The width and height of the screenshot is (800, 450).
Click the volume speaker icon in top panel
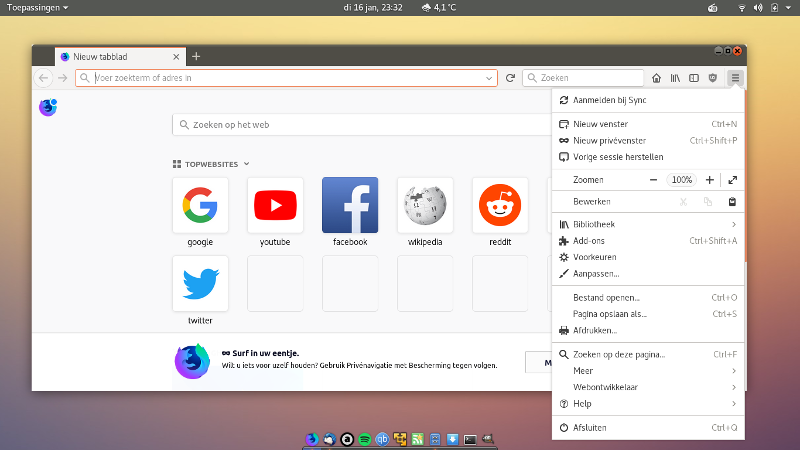pyautogui.click(x=758, y=8)
